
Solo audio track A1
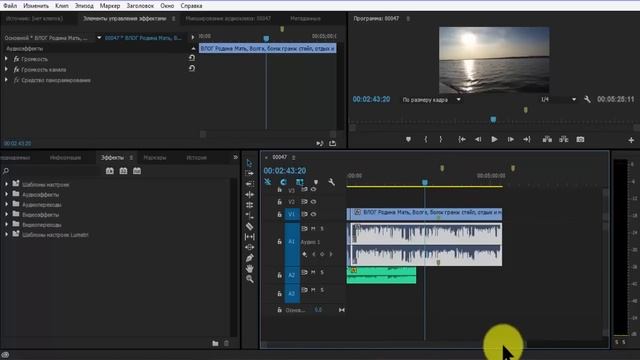322,229
